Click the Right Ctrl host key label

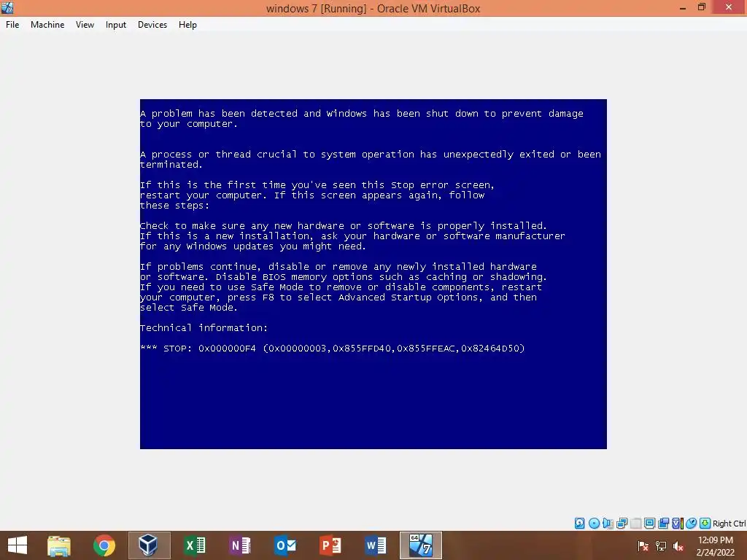pos(729,524)
